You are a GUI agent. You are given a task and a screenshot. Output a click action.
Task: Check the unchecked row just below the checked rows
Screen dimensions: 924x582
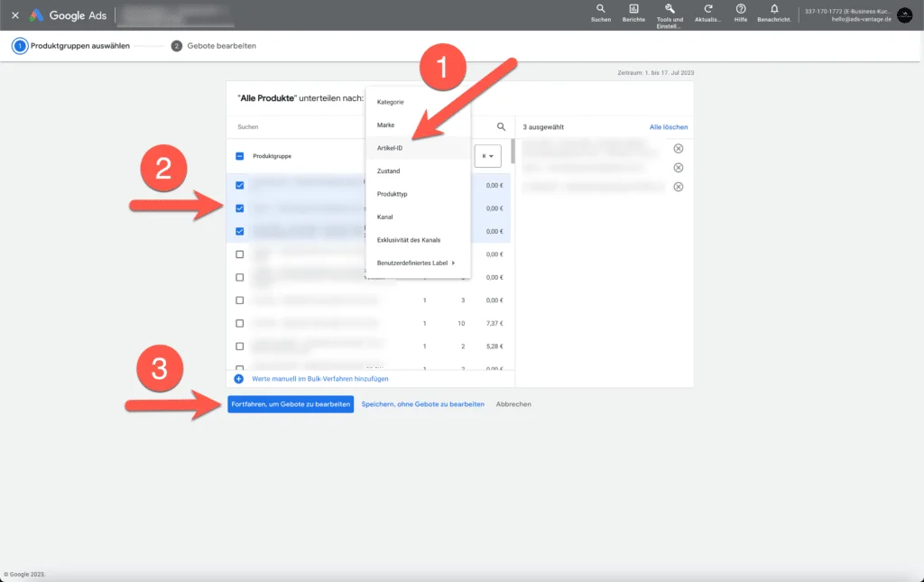[x=239, y=254]
